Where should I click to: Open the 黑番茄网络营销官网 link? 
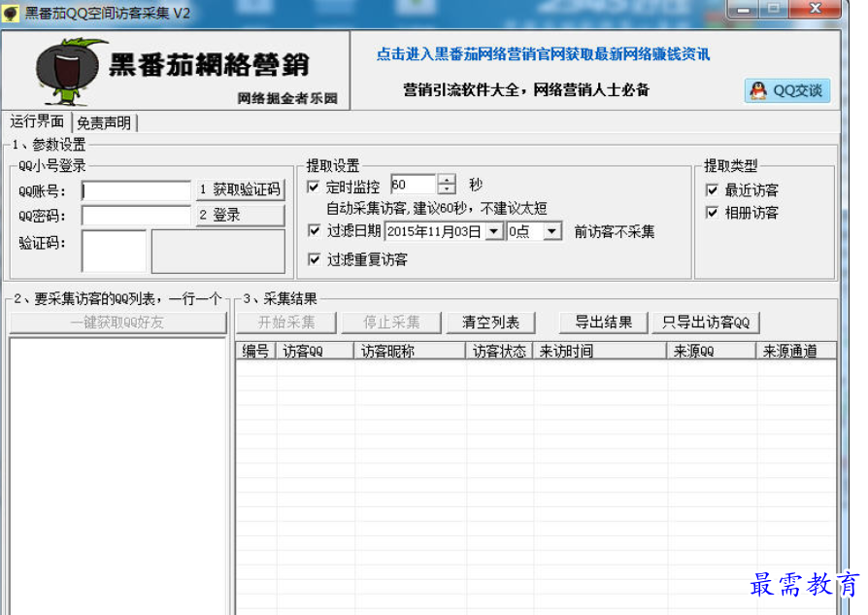coord(543,54)
